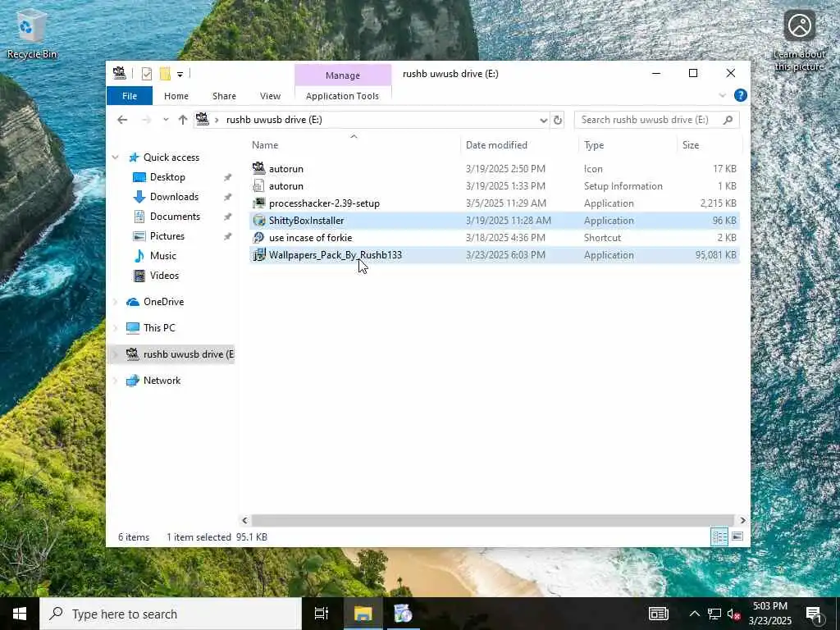Go up one folder level
Image resolution: width=840 pixels, height=630 pixels.
[183, 120]
